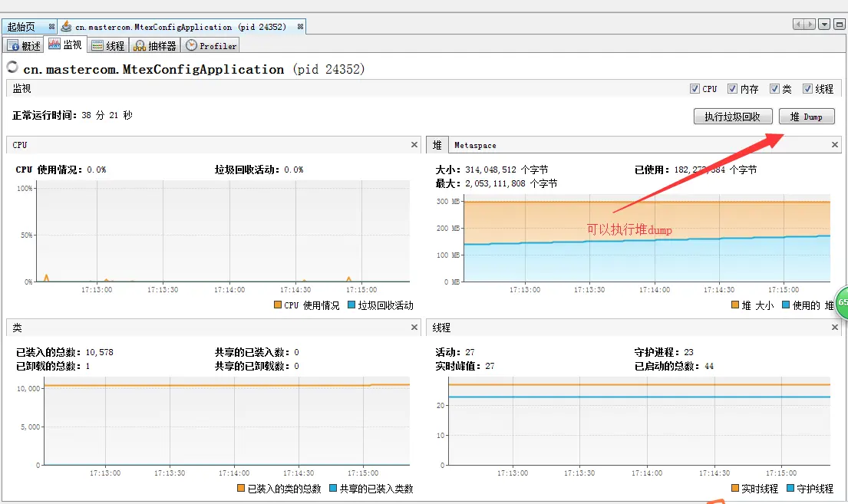The height and width of the screenshot is (504, 848).
Task: Click the 守护进程 23 value
Action: pos(688,352)
